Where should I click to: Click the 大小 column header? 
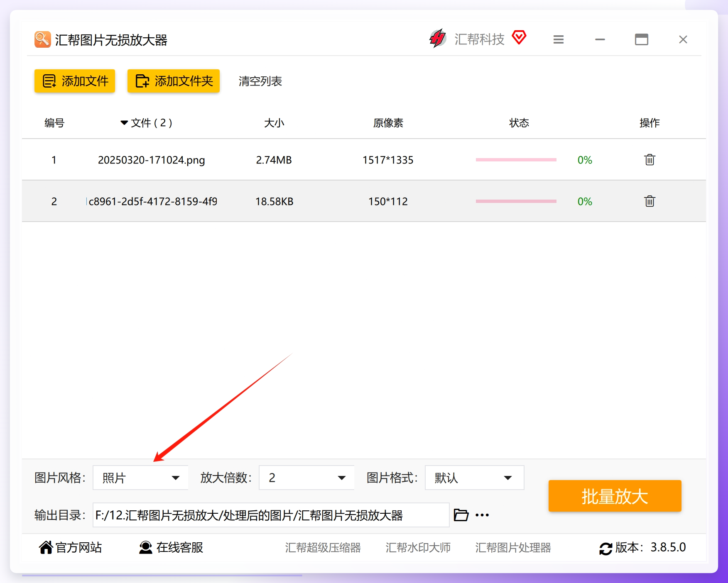(274, 123)
